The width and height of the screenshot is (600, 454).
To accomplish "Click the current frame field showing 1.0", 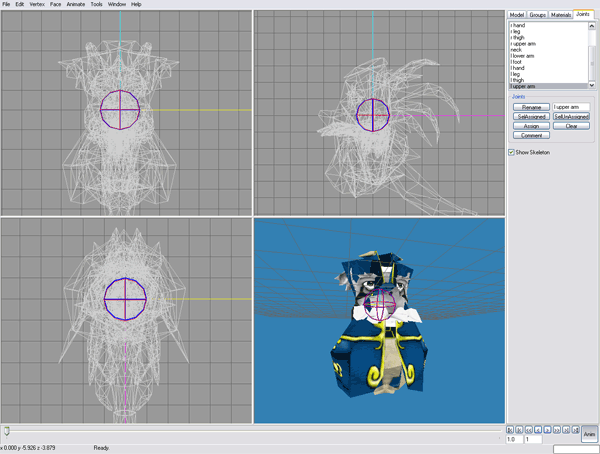I will pos(514,439).
